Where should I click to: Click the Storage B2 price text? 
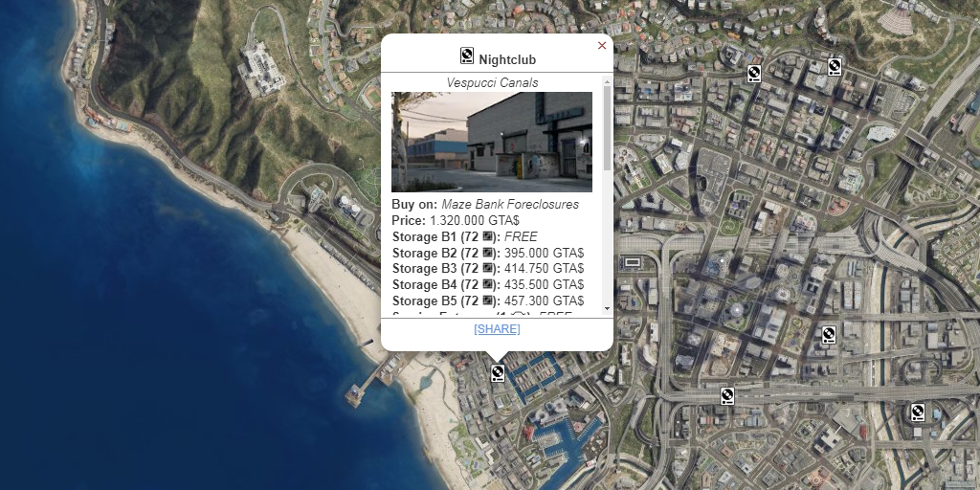544,253
